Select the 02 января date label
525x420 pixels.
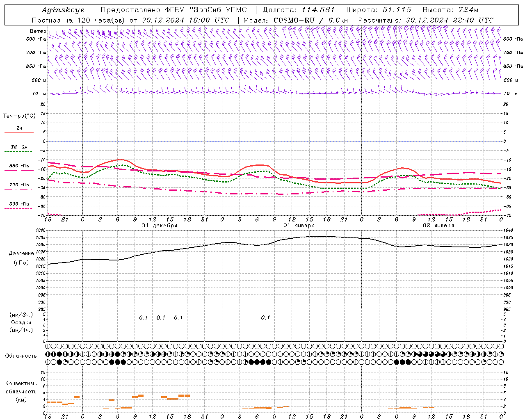tap(438, 226)
